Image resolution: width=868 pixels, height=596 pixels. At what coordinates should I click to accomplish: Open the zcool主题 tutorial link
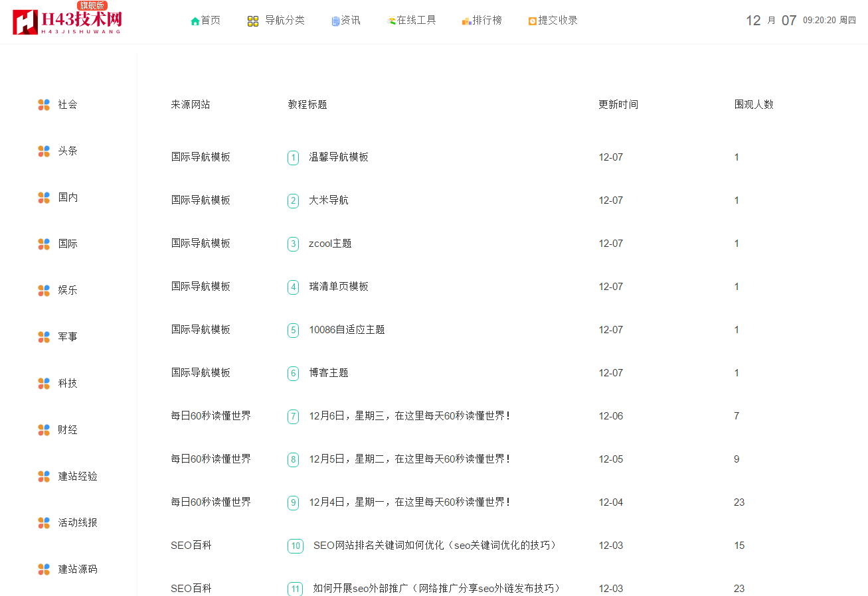click(x=330, y=244)
